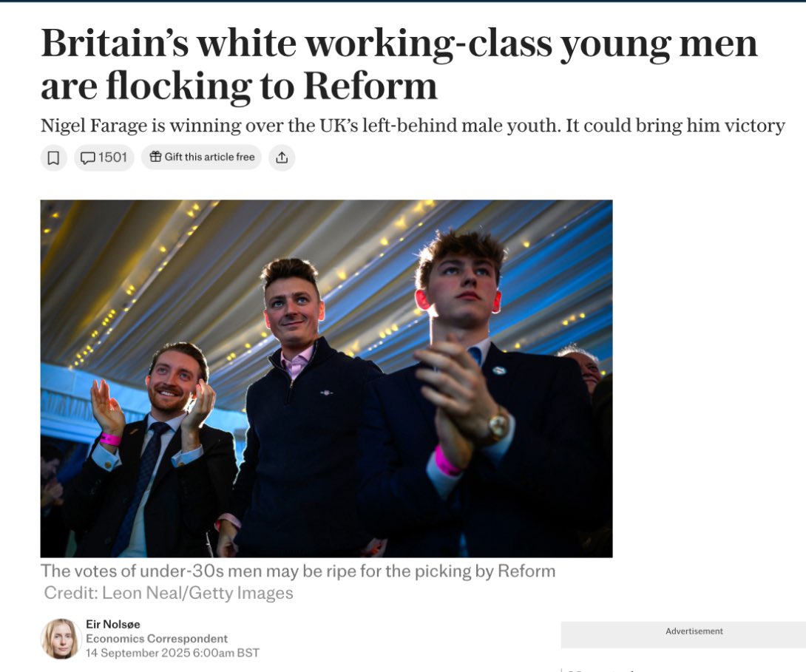Viewport: 806px width, 672px height.
Task: Click the article headline about Reform
Action: click(399, 64)
